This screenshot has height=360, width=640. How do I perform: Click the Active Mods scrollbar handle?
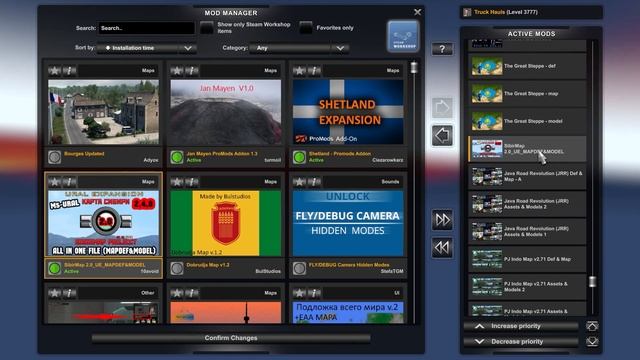(x=592, y=282)
